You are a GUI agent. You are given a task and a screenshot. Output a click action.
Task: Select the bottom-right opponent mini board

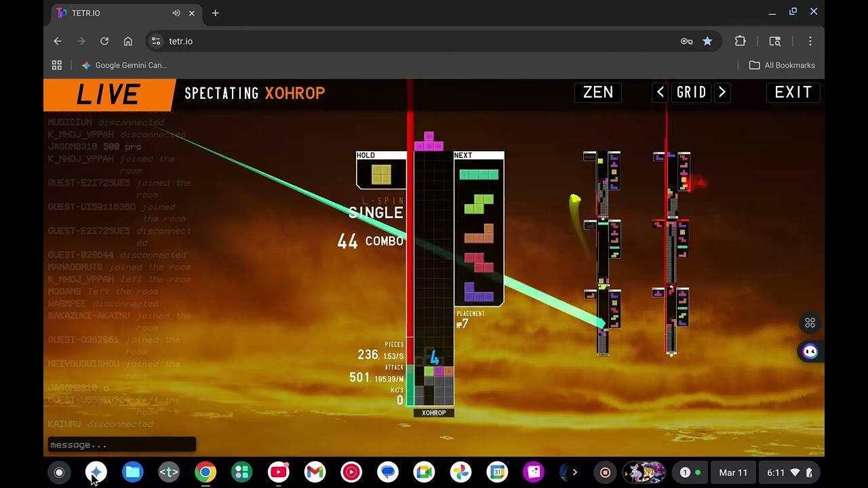pos(671,321)
